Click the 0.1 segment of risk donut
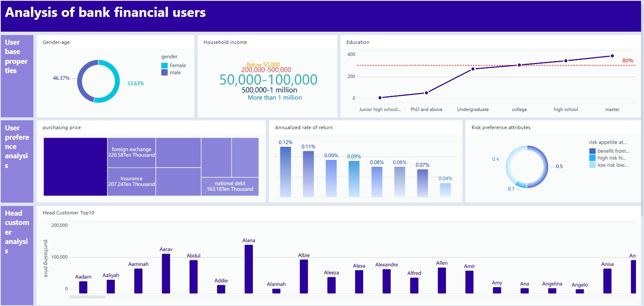This screenshot has width=644, height=306. [x=520, y=184]
